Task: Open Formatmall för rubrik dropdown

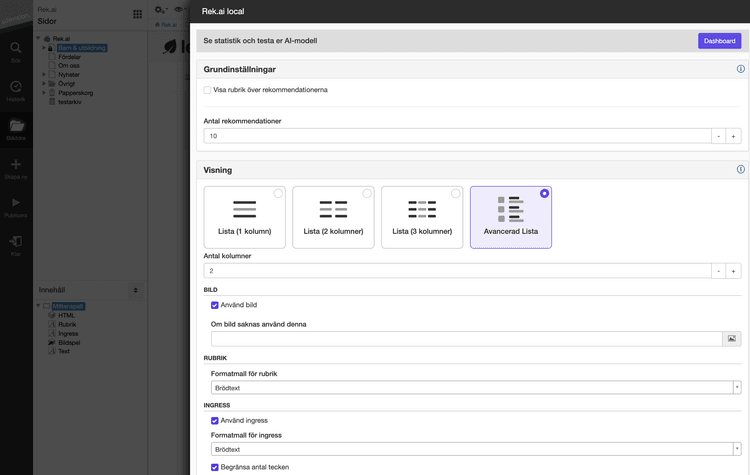Action: click(x=475, y=388)
